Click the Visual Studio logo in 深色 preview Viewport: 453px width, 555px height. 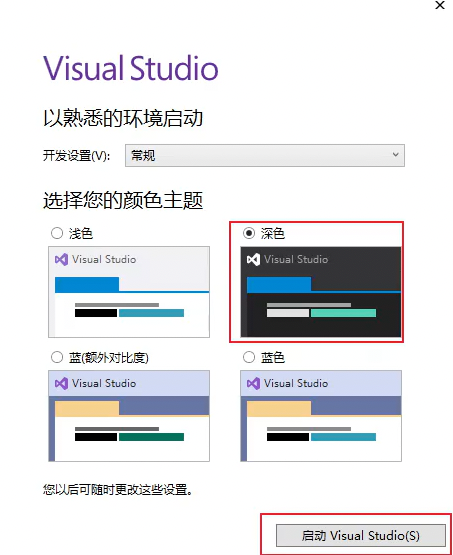coord(253,259)
